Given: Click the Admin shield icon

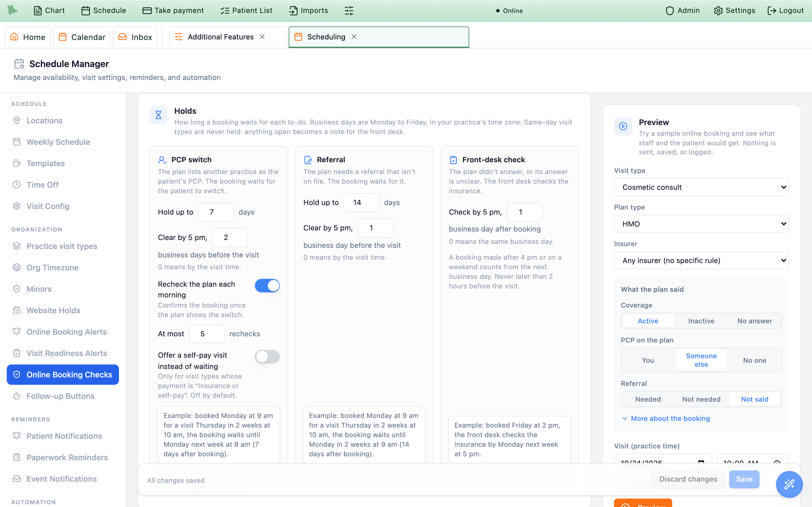Looking at the screenshot, I should tap(669, 10).
